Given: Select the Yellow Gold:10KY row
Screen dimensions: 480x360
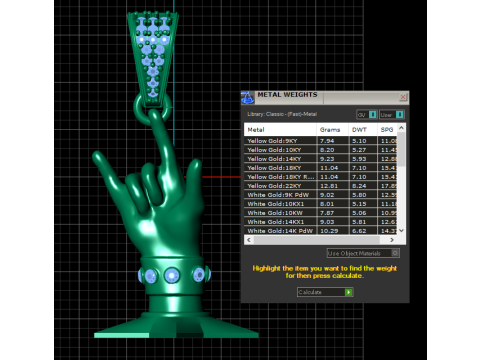Looking at the screenshot, I should [x=321, y=150].
